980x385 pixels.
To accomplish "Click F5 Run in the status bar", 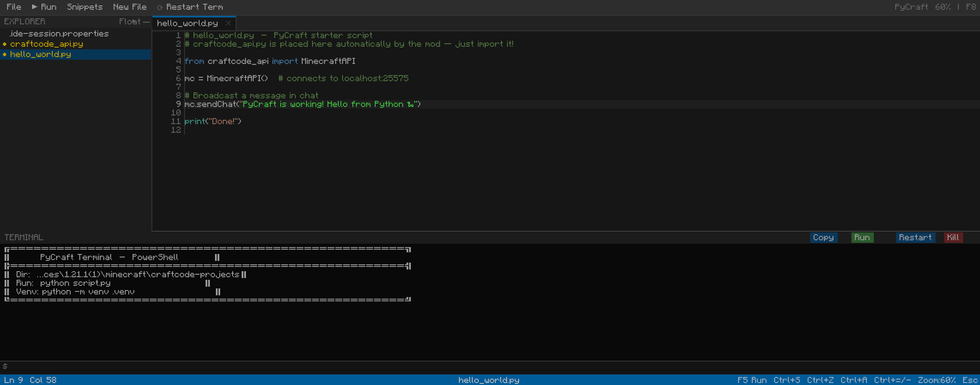I will point(752,380).
